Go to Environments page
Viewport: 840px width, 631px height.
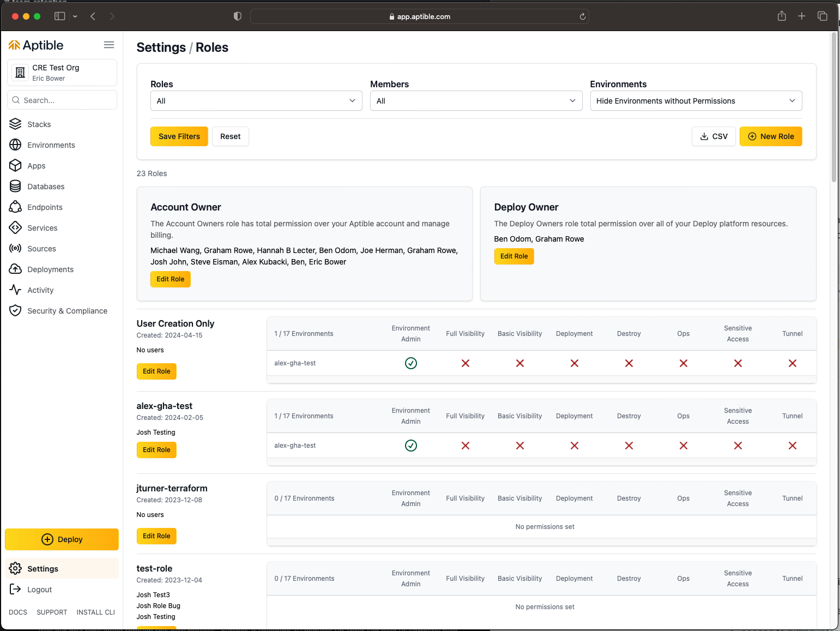pyautogui.click(x=51, y=145)
